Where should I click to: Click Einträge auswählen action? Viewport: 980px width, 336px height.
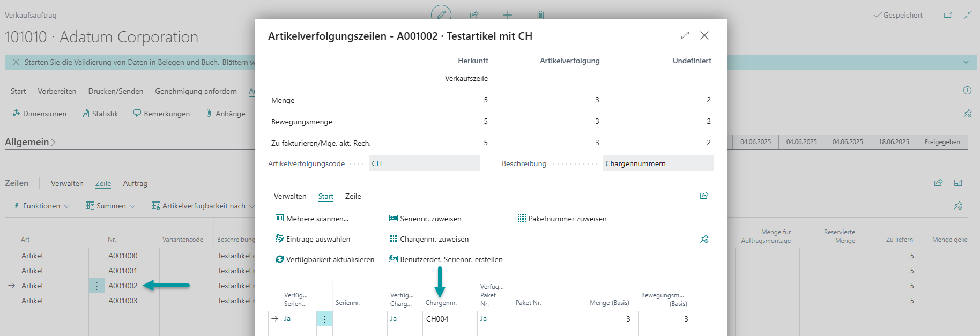313,239
